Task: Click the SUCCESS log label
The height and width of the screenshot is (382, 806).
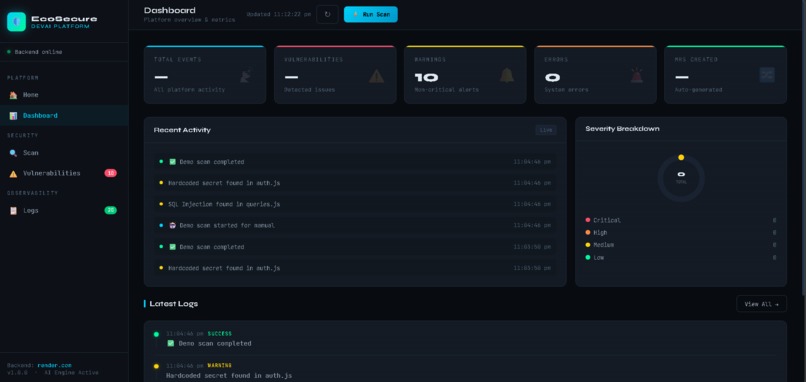Action: [x=219, y=334]
